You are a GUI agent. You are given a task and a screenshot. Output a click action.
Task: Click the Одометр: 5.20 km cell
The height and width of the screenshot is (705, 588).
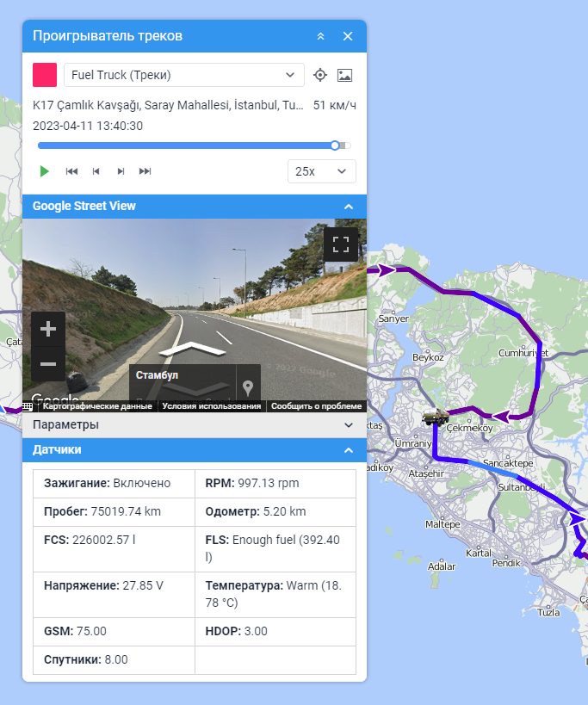click(275, 511)
